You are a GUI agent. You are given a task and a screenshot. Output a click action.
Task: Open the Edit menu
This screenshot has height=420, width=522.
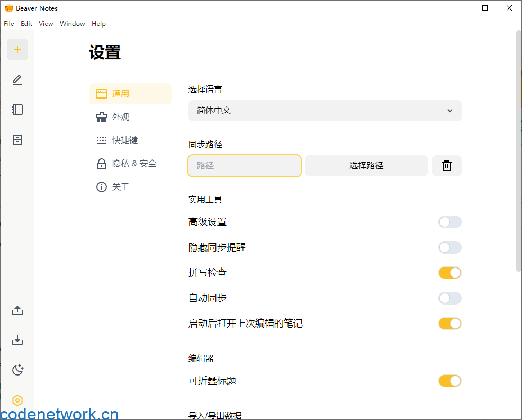click(x=26, y=24)
